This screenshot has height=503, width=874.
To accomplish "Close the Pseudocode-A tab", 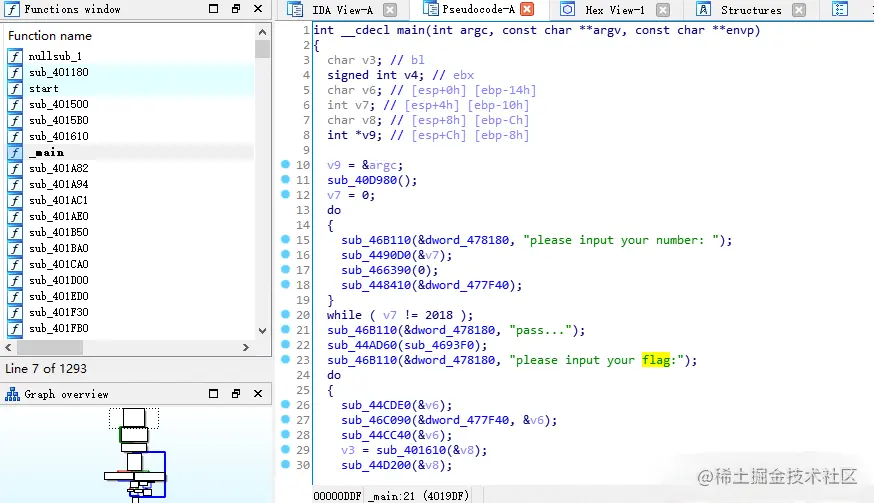I will coord(527,9).
